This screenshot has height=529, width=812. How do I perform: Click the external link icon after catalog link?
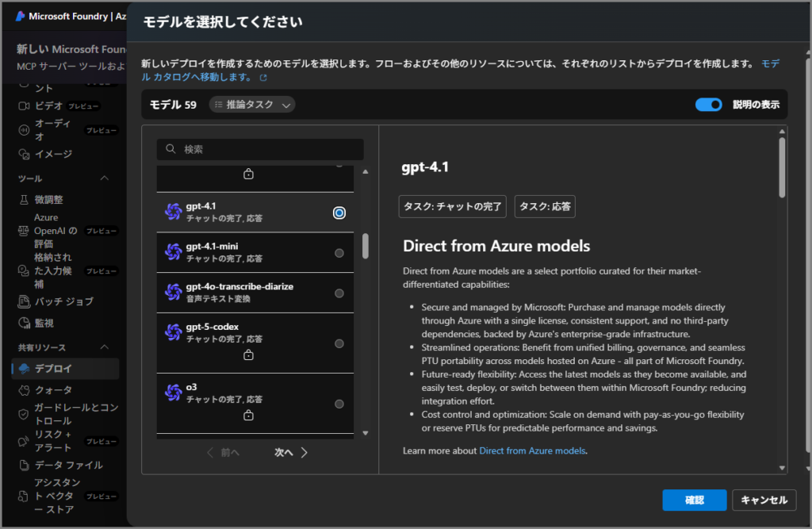(264, 78)
